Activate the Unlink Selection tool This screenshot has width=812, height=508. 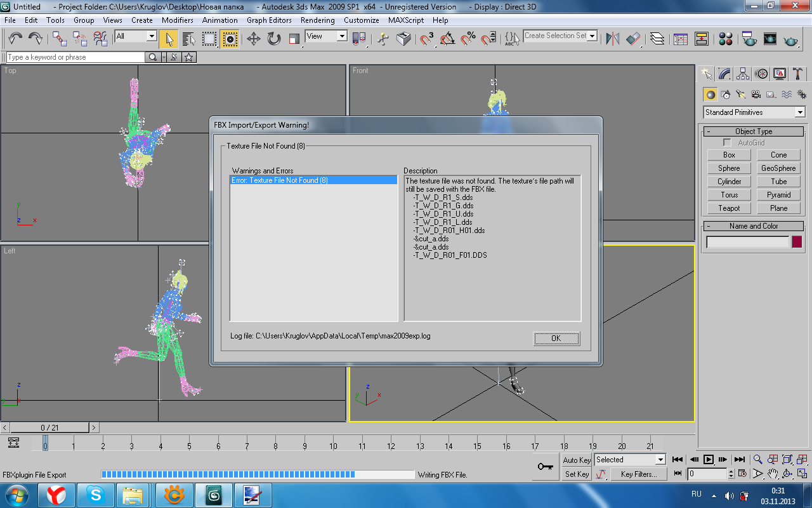(80, 39)
